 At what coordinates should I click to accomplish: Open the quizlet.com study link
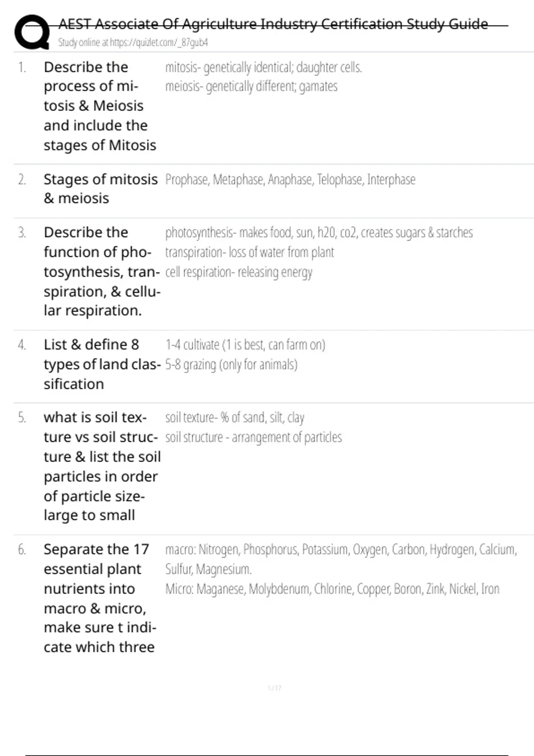tap(133, 43)
